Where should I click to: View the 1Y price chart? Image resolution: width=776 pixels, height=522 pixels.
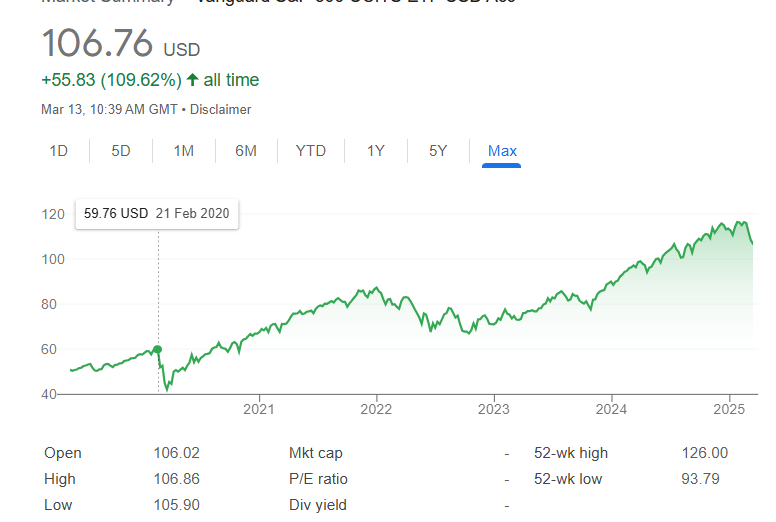tap(376, 150)
